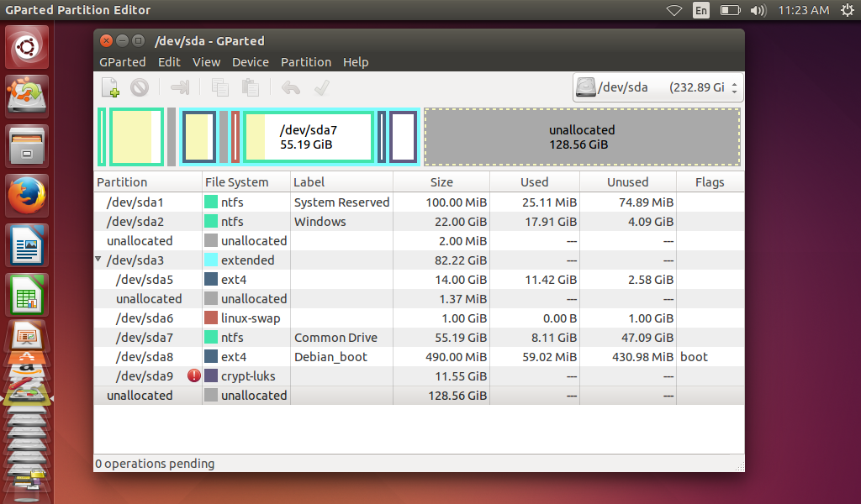Open the GParted menu
Screen dimensions: 861x504
click(123, 62)
